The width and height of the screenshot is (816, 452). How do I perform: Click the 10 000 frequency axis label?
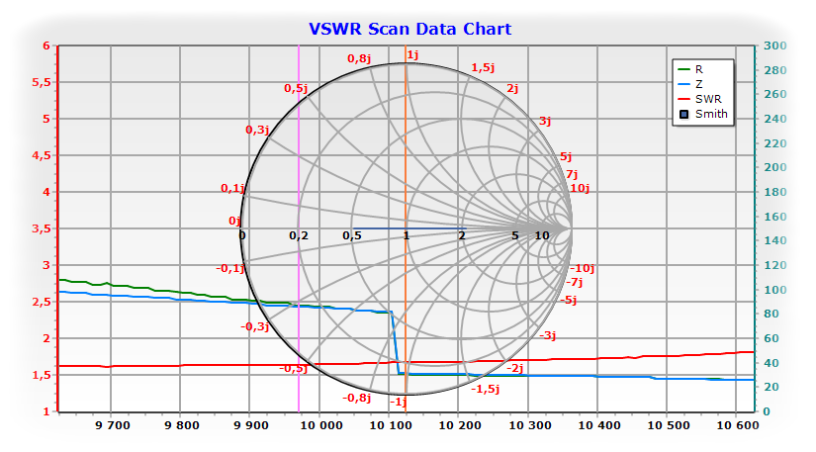click(322, 425)
